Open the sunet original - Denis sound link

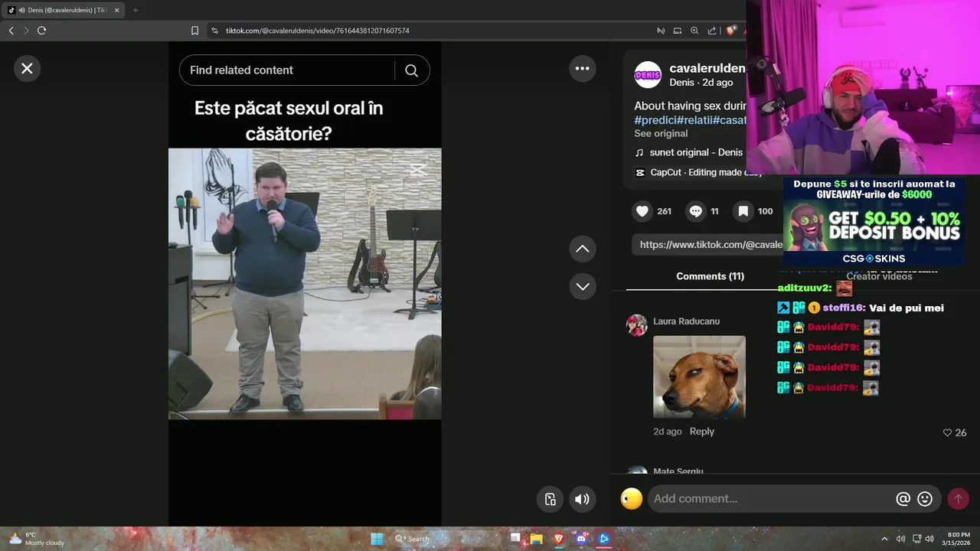click(696, 152)
